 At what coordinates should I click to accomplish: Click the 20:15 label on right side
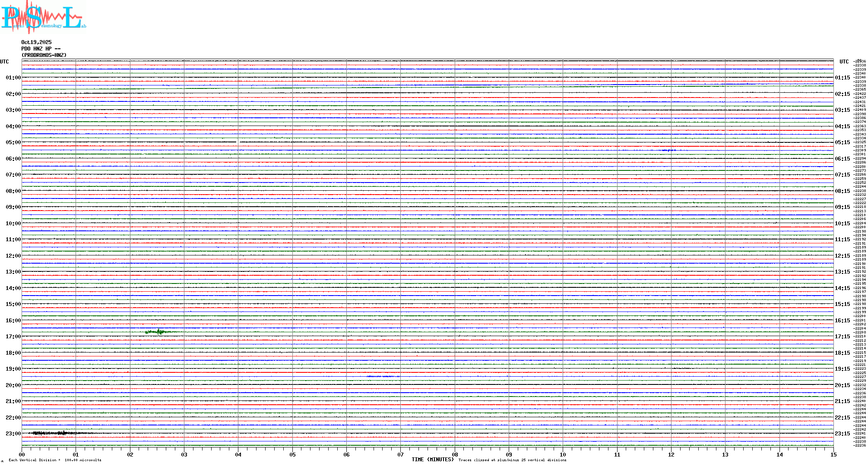pos(842,385)
